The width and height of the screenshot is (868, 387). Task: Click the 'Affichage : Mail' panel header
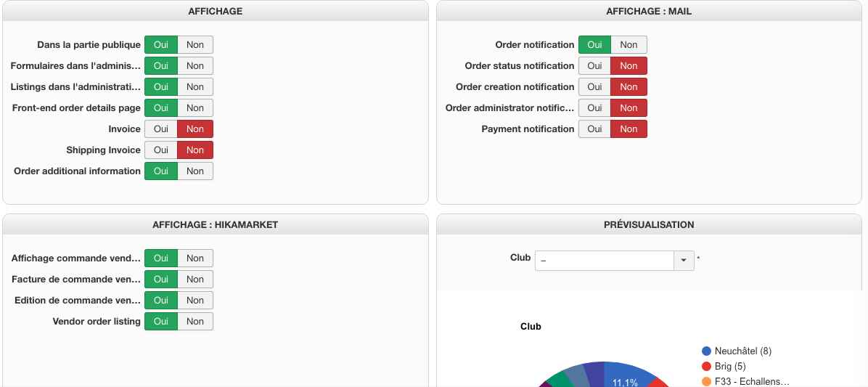649,12
